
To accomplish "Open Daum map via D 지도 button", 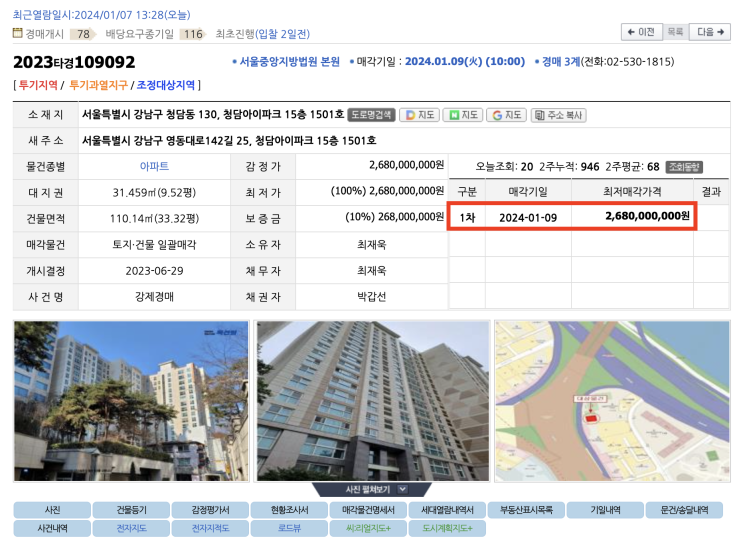I will 420,115.
